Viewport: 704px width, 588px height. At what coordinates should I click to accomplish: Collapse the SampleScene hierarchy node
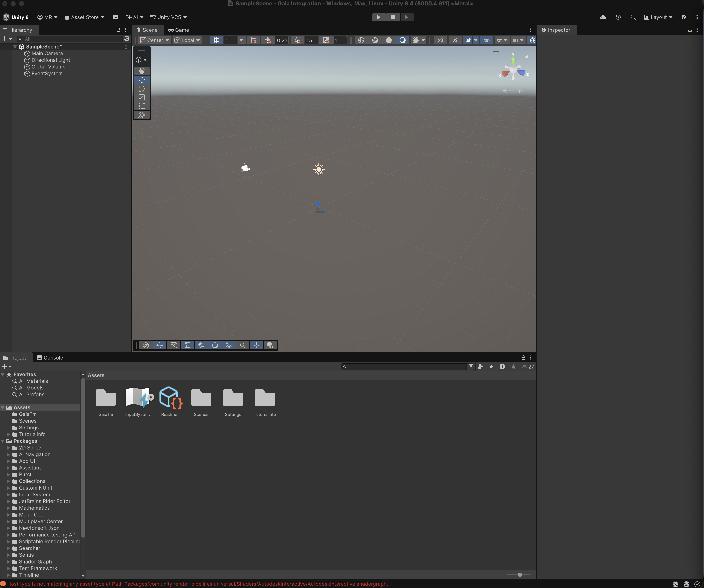(x=15, y=47)
